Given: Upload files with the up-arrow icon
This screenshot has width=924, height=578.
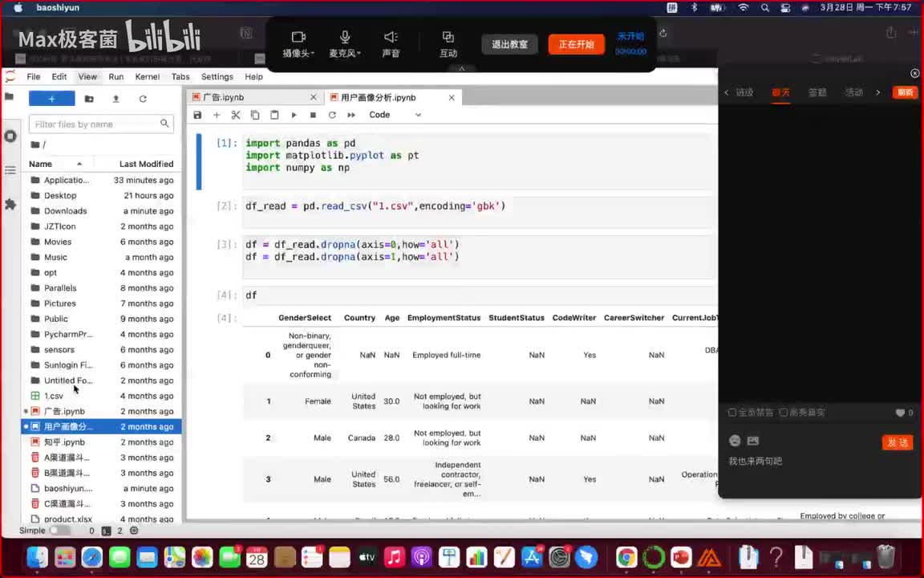Looking at the screenshot, I should point(116,99).
